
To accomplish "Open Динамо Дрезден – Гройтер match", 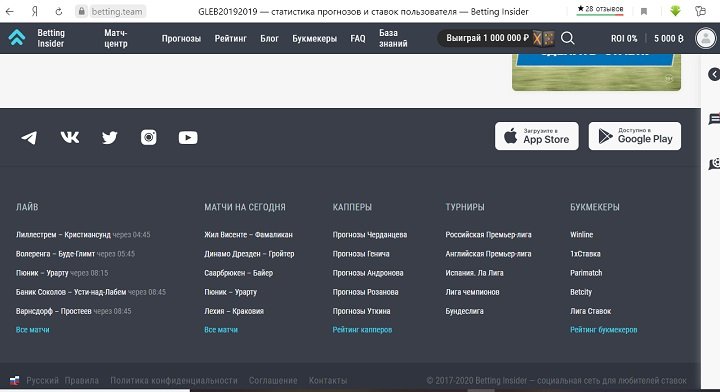I will point(249,254).
